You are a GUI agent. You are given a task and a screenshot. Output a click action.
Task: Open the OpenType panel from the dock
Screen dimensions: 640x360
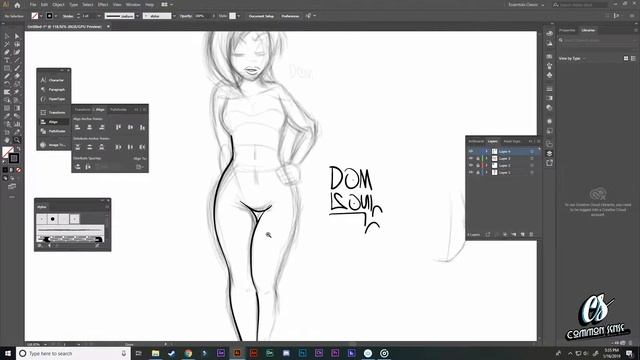[x=53, y=99]
